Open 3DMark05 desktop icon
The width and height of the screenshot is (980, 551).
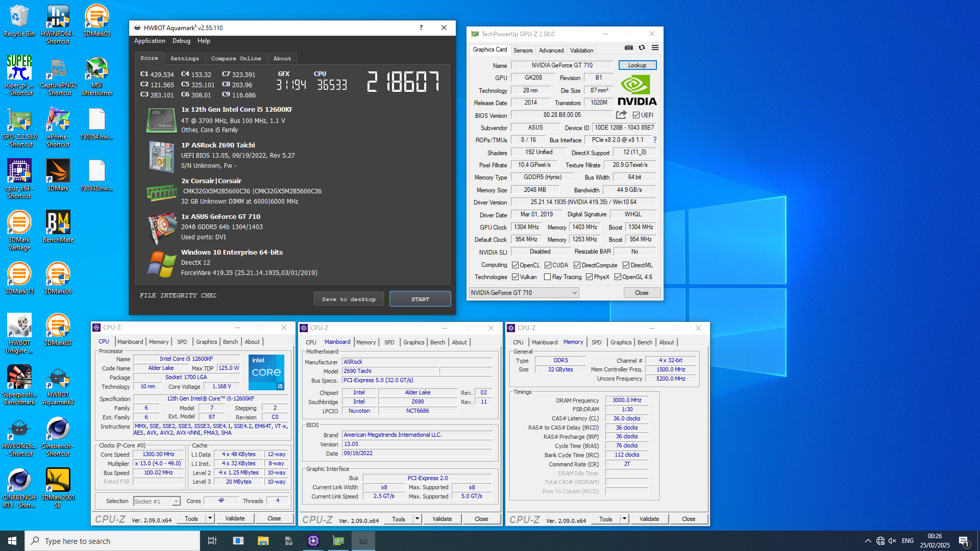96,21
